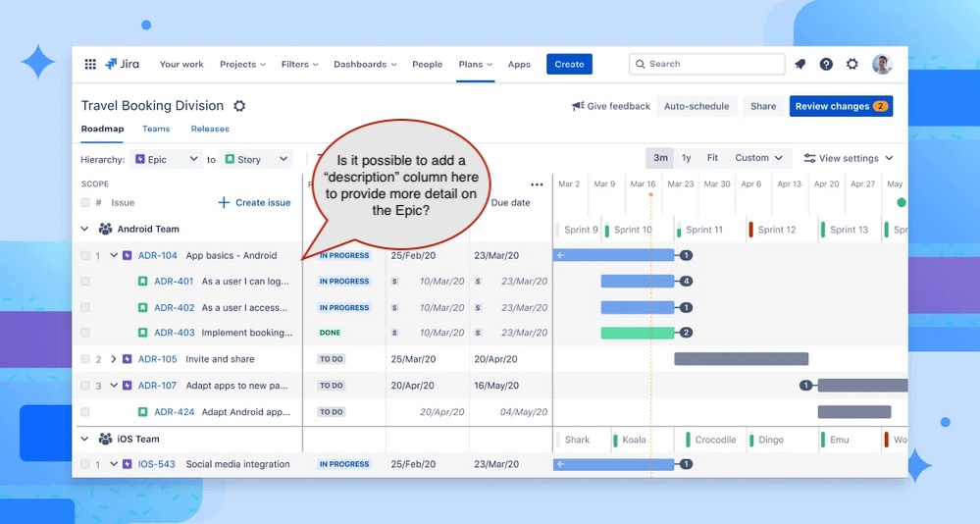This screenshot has width=980, height=524.
Task: Check the ADR-401 row checkbox
Action: (85, 282)
